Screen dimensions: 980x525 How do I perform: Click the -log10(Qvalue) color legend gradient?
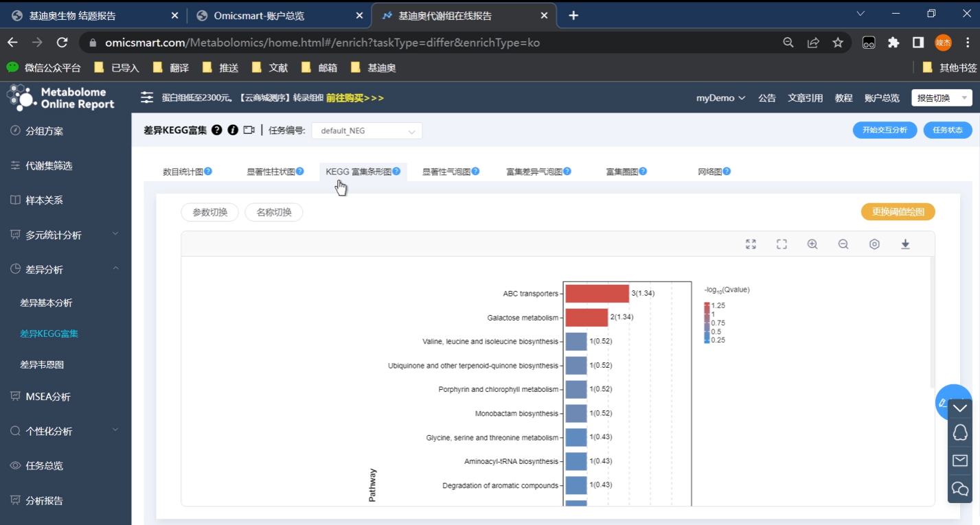(x=707, y=323)
